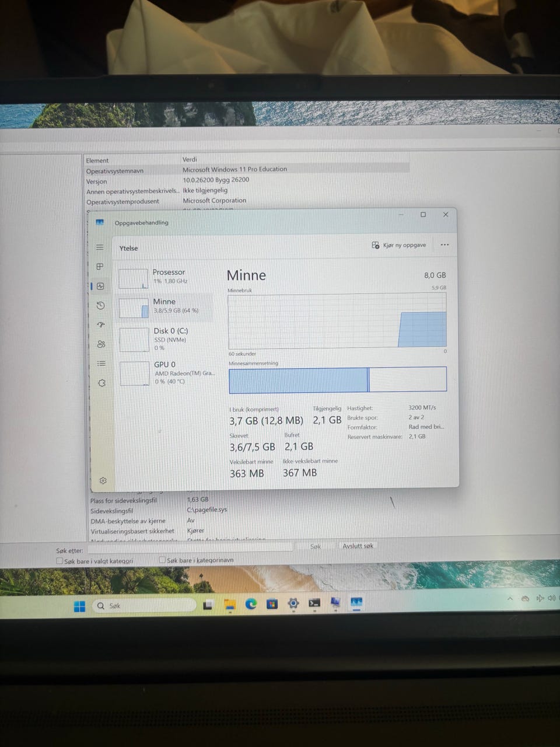Image resolution: width=560 pixels, height=747 pixels.
Task: Click the Minnesammensetning memory composition bar
Action: 338,379
